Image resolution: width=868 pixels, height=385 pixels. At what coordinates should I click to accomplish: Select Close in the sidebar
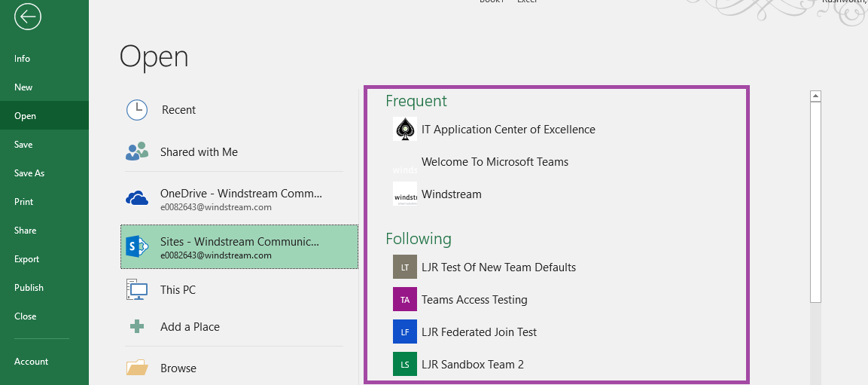click(44, 316)
